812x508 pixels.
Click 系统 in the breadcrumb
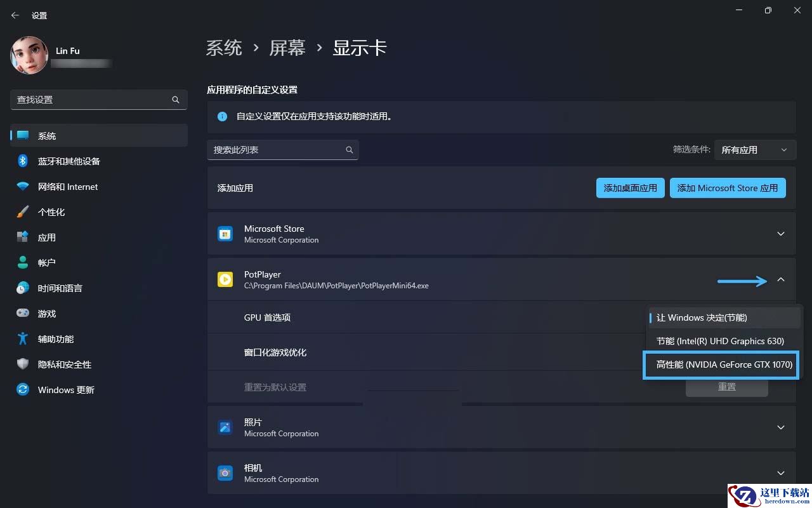tap(224, 48)
